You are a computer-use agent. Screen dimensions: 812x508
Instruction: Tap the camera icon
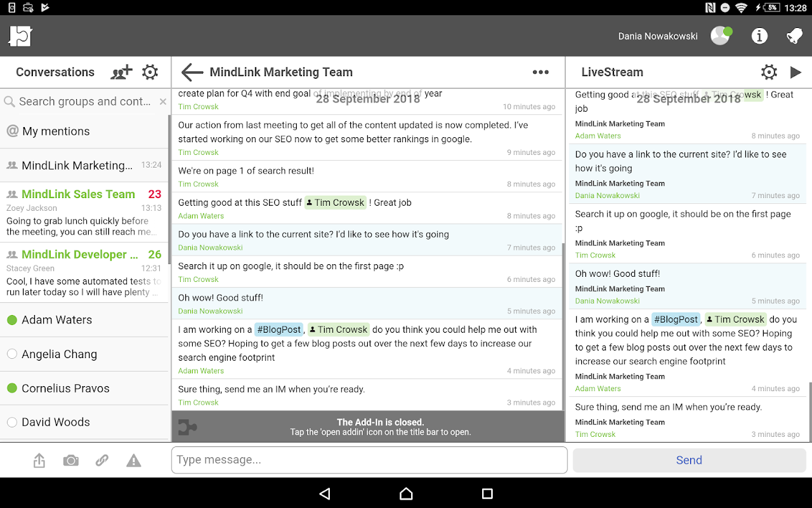pyautogui.click(x=71, y=460)
